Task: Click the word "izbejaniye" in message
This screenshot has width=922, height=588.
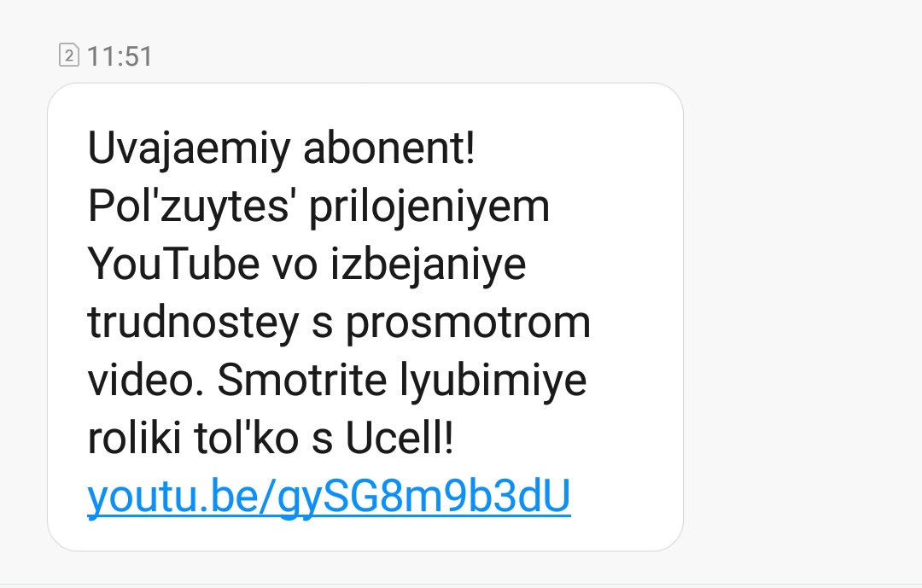Action: 428,265
